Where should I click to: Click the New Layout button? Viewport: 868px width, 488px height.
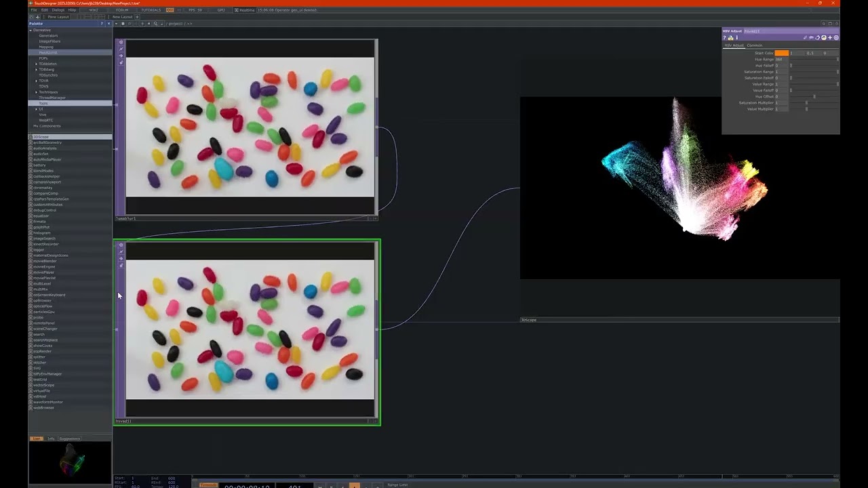click(x=122, y=17)
